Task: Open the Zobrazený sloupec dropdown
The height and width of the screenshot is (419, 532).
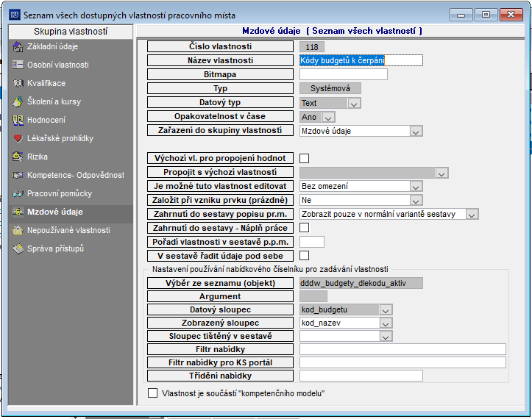Action: (386, 323)
